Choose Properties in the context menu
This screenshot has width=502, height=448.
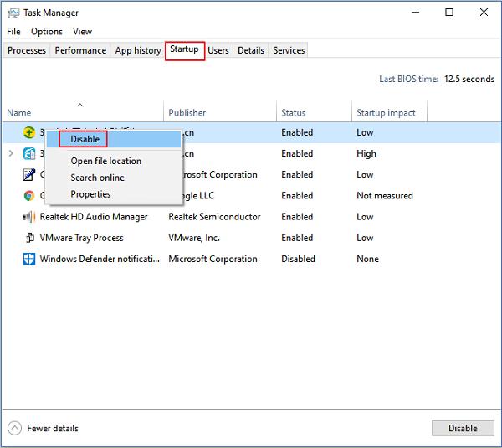pos(114,194)
